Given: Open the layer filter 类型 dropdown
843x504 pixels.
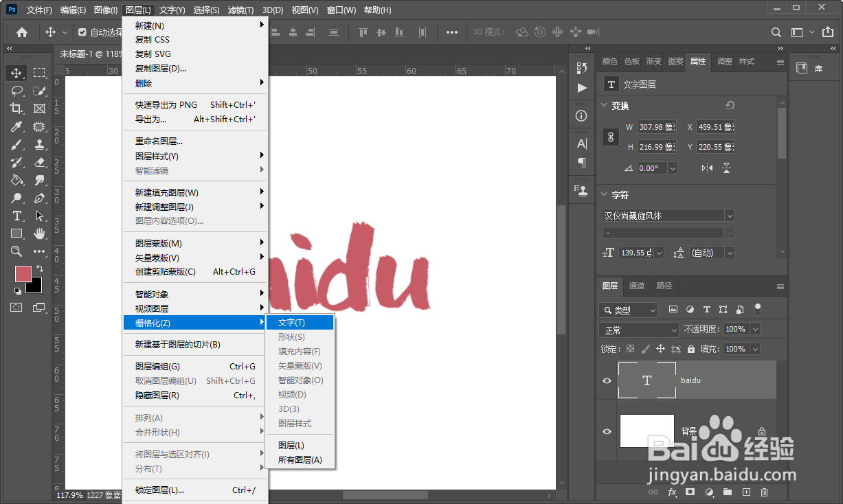Looking at the screenshot, I should [629, 310].
